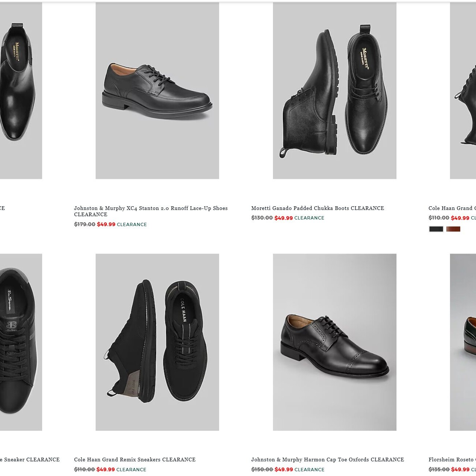Click the Moretti slip-on boot image at top left
Screen dimensions: 476x476
(21, 91)
